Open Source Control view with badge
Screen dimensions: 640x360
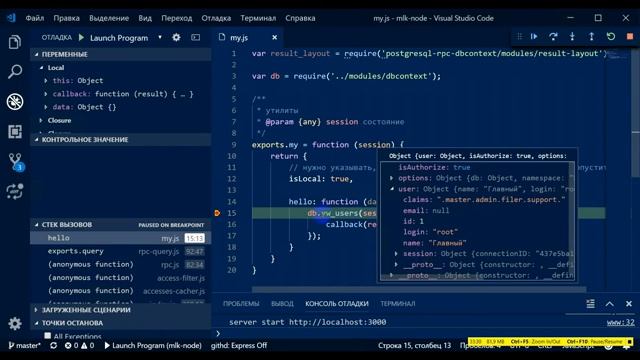pyautogui.click(x=16, y=162)
